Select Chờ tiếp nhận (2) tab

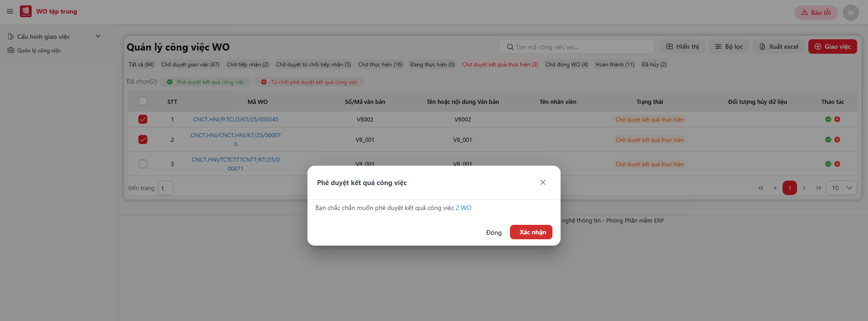[248, 65]
